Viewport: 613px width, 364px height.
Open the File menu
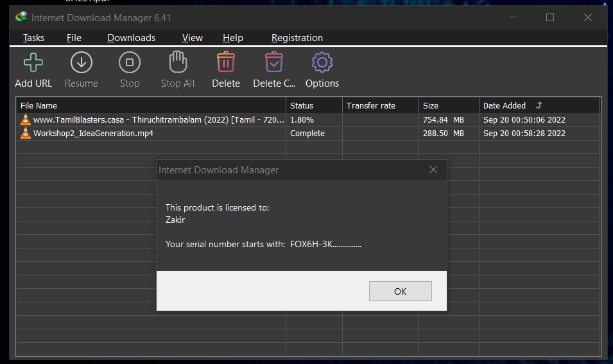[x=74, y=38]
